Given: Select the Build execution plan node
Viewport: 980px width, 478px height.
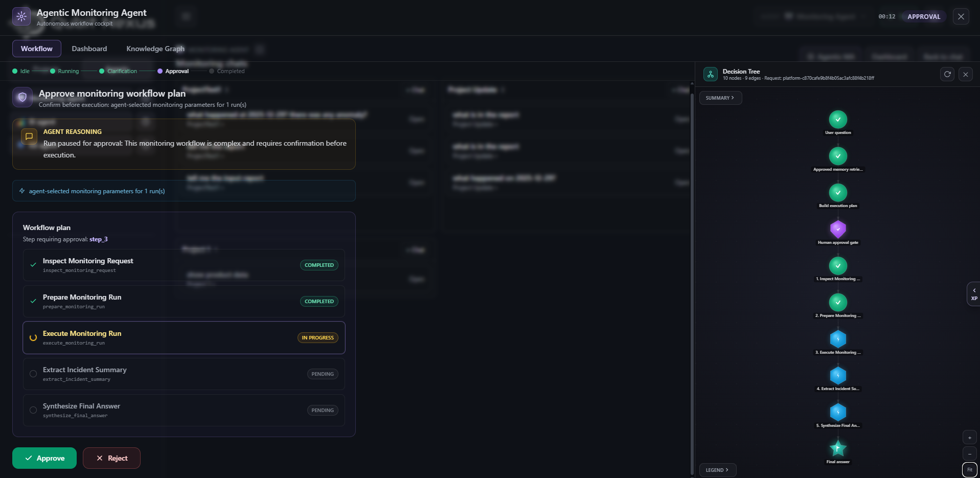Looking at the screenshot, I should pos(838,192).
